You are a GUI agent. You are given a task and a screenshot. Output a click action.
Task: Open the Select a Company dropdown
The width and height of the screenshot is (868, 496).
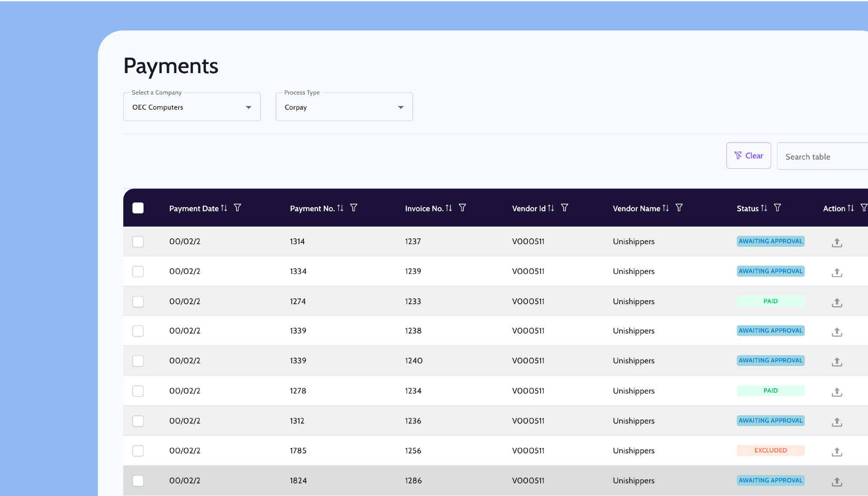192,107
